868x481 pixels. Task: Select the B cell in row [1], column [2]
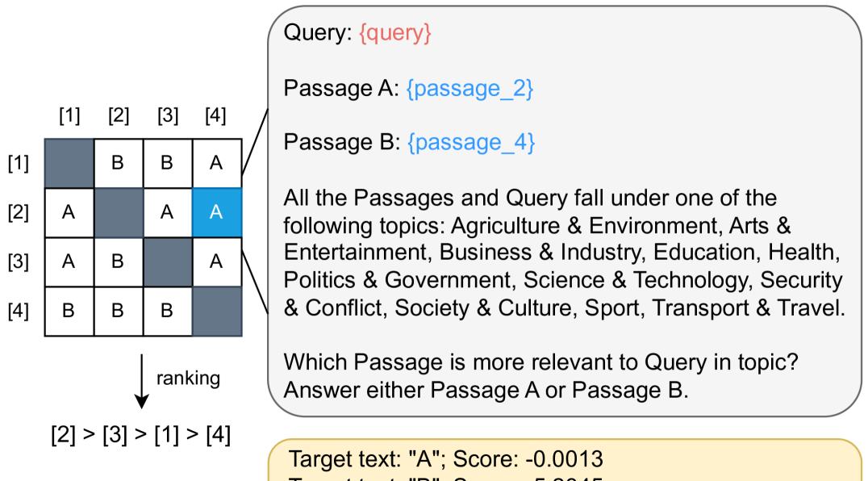(118, 164)
